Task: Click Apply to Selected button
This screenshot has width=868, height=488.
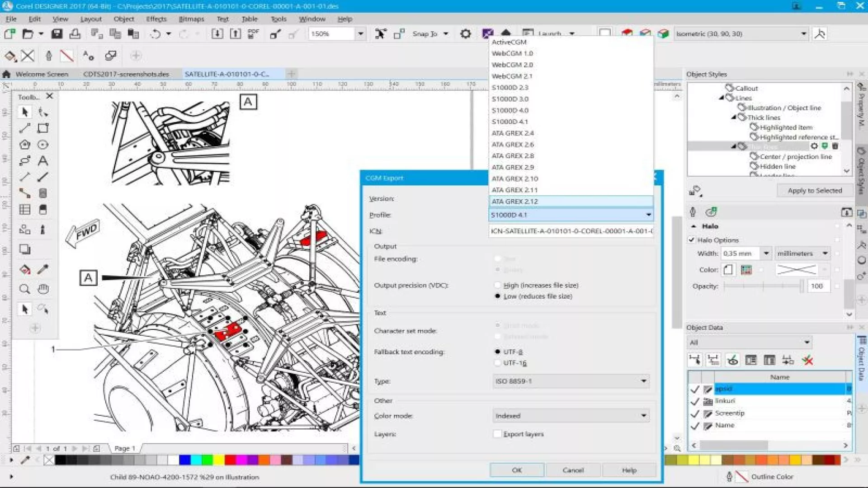Action: [814, 191]
